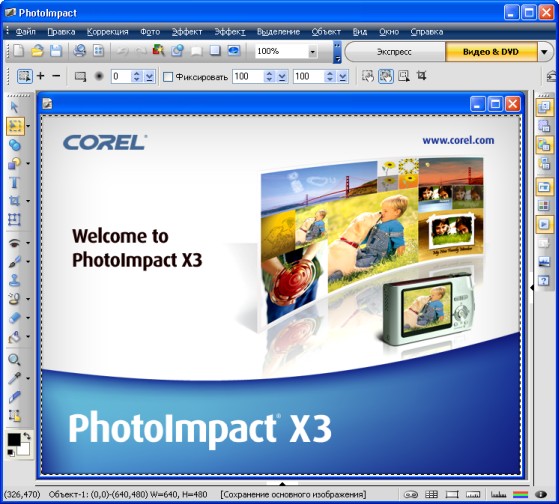Open the Справка menu

click(x=426, y=32)
